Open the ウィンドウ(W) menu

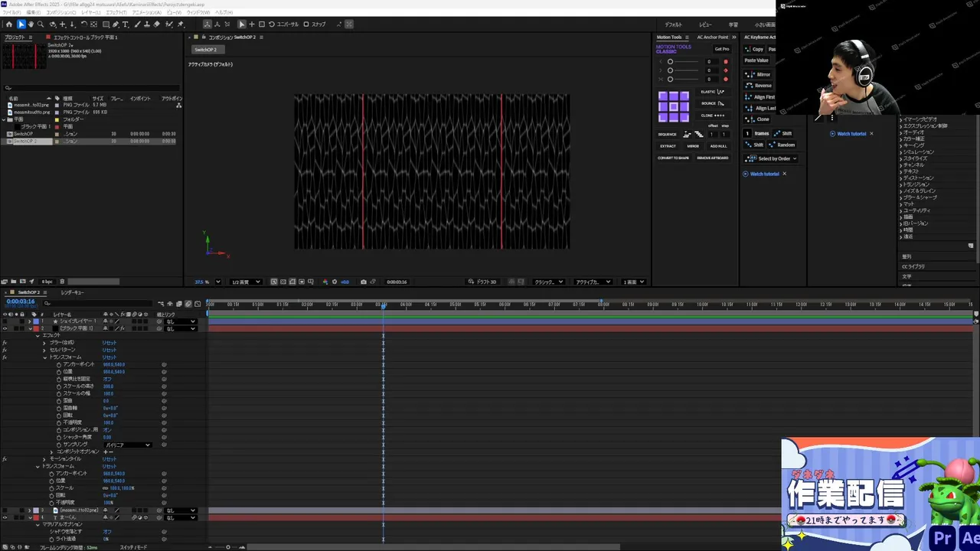point(198,12)
